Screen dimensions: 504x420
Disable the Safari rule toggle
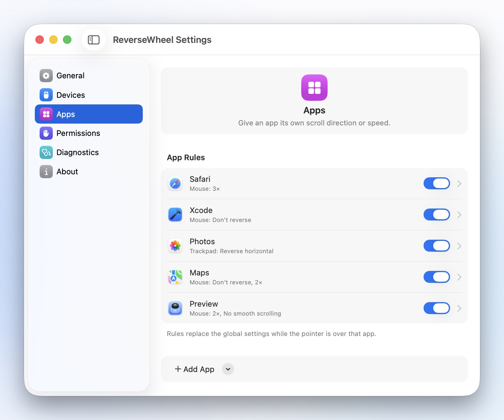[x=437, y=183]
